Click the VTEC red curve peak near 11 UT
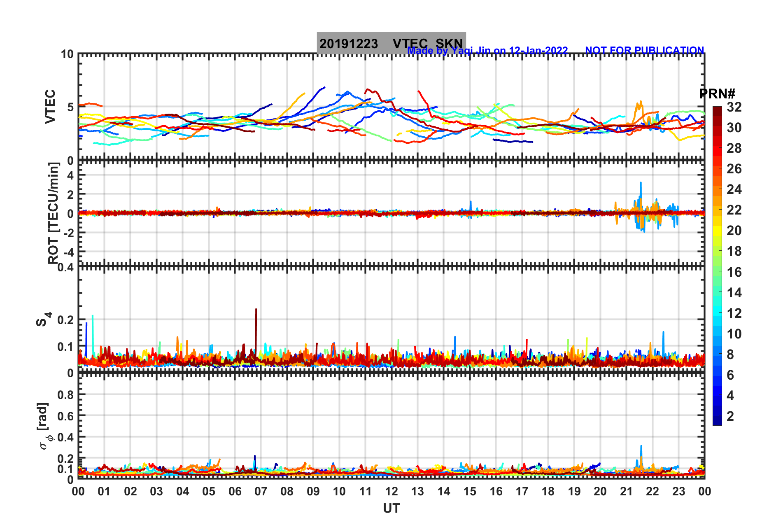This screenshot has width=783, height=532. tap(367, 90)
